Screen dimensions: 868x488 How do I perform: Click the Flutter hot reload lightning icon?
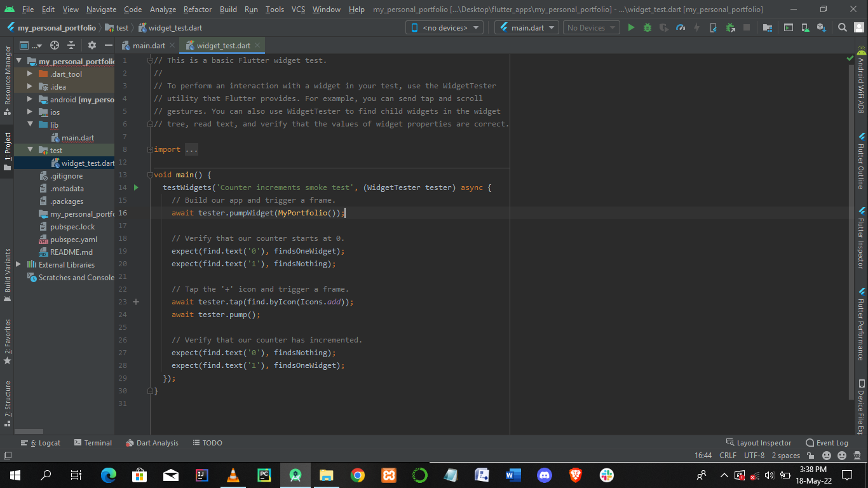coord(697,27)
